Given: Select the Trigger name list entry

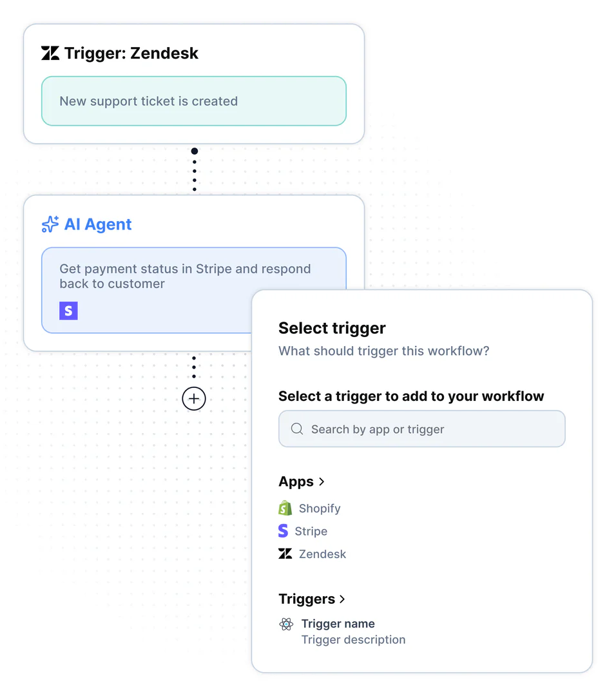Looking at the screenshot, I should tap(338, 623).
